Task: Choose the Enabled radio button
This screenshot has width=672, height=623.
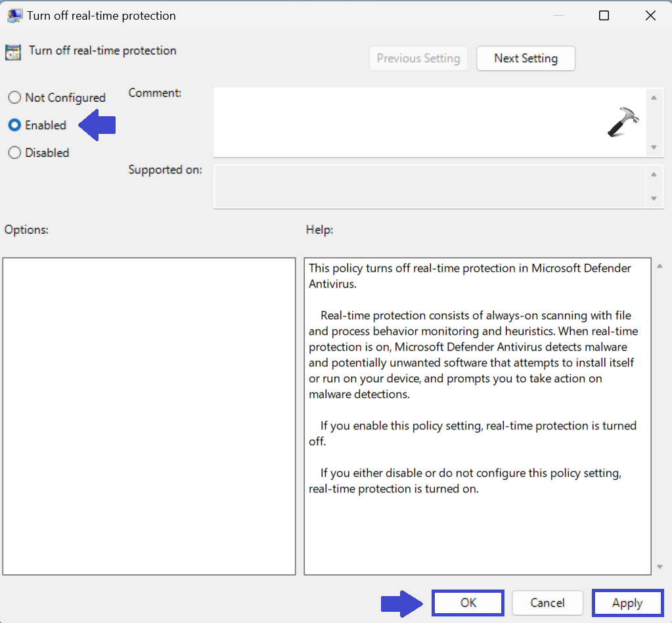Action: pyautogui.click(x=14, y=125)
